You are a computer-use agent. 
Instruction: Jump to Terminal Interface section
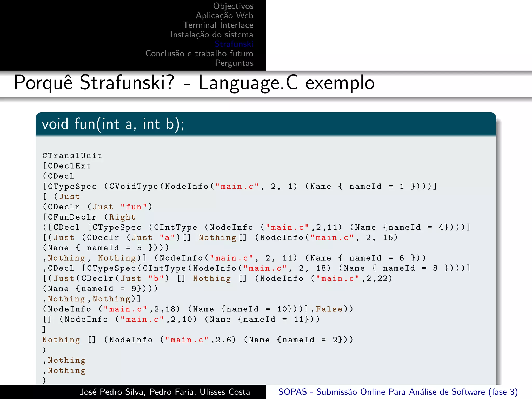tap(218, 25)
